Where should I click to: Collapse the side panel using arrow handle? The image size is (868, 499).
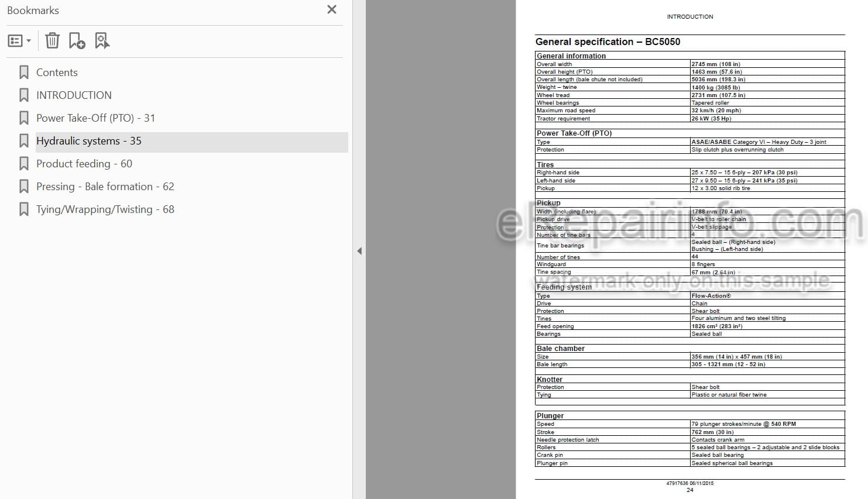359,251
